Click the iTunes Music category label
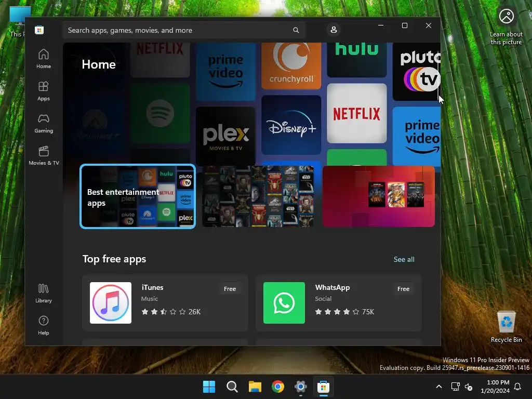The image size is (532, 399). click(150, 299)
